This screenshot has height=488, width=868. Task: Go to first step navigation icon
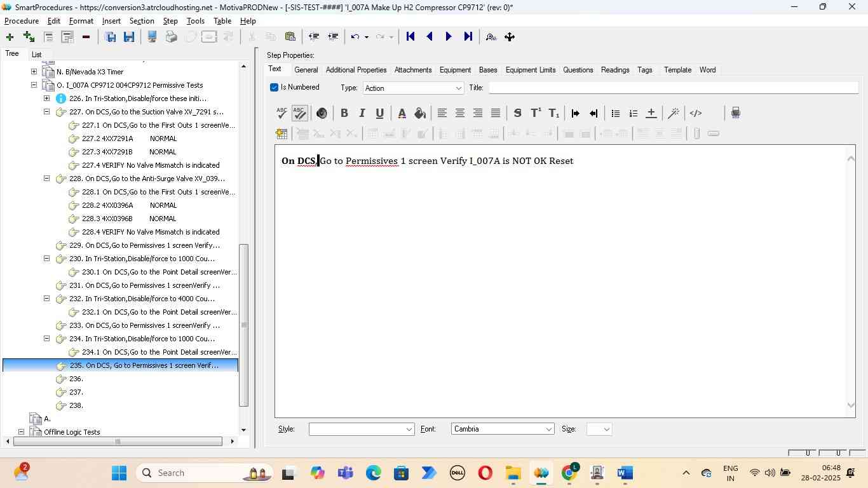click(x=410, y=37)
